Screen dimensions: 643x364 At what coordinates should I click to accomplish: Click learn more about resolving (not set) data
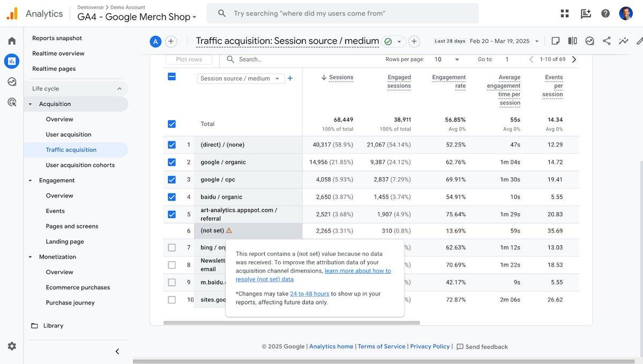pos(313,275)
